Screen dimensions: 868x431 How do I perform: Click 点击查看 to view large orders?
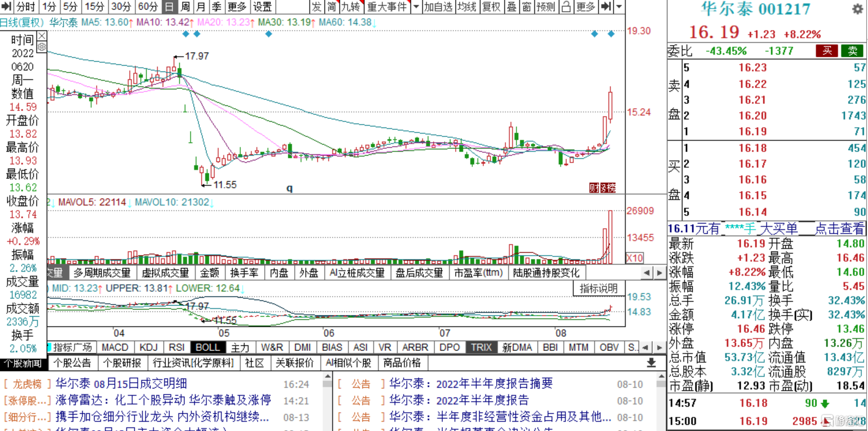click(840, 228)
